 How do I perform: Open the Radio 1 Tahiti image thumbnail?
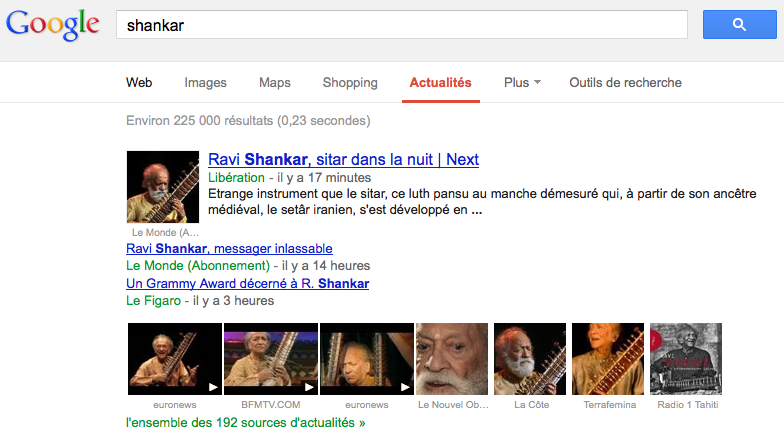(686, 359)
